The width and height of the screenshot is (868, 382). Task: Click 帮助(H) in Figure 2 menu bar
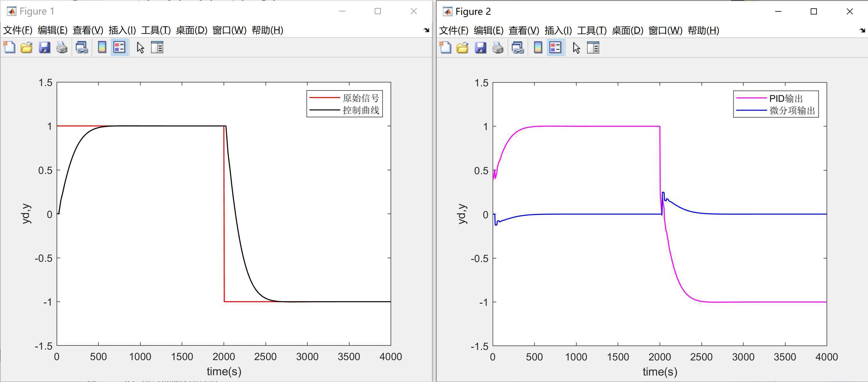[x=703, y=31]
